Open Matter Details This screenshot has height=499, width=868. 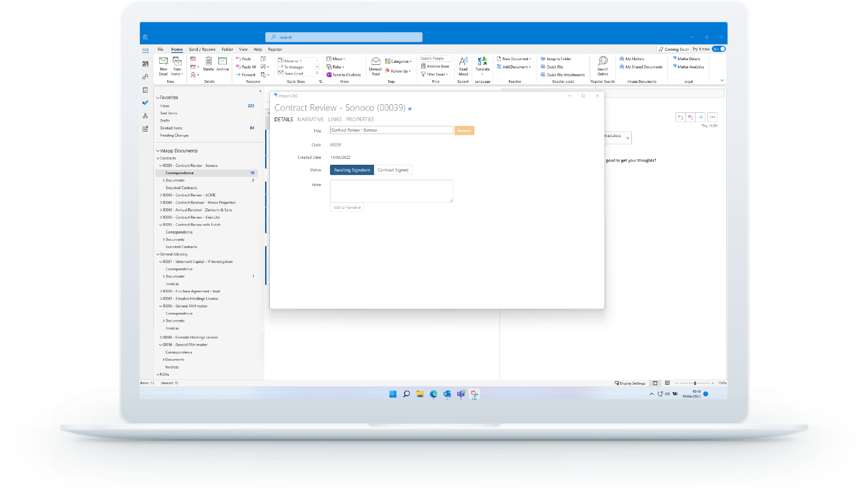point(686,59)
